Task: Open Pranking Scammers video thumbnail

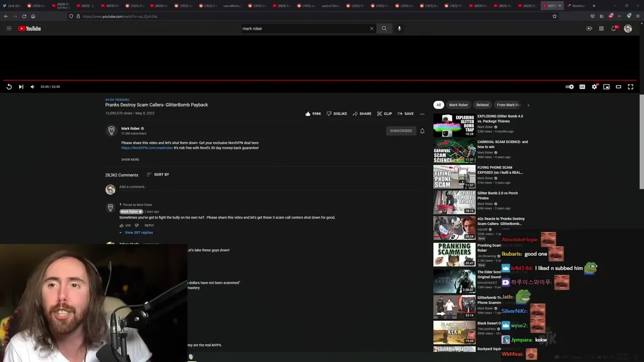Action: [x=454, y=254]
